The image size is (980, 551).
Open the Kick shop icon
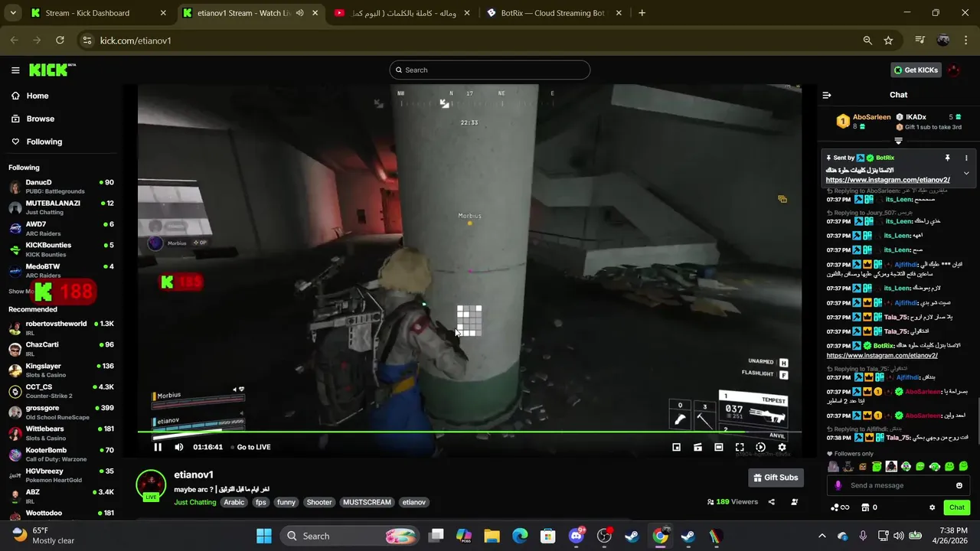coord(865,507)
